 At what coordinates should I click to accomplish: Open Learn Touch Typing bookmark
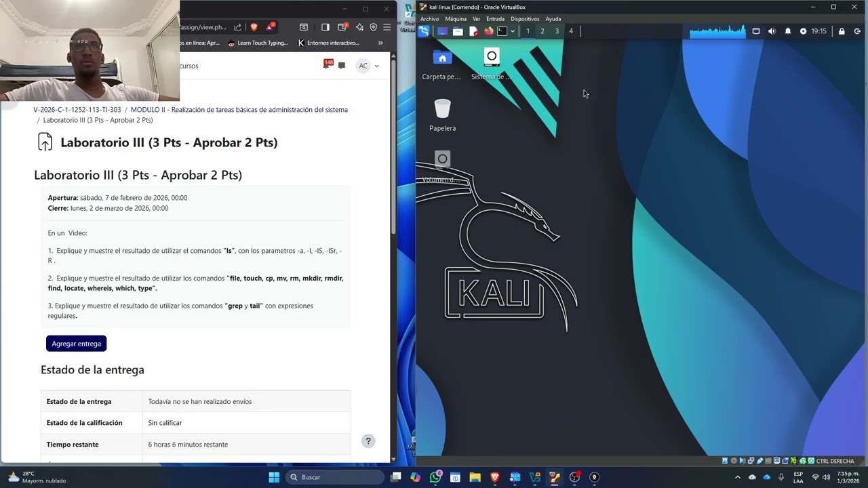tap(258, 43)
